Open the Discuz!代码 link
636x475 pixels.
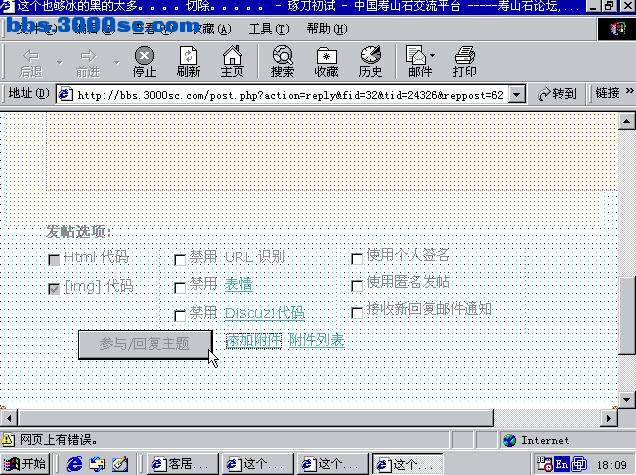point(264,313)
